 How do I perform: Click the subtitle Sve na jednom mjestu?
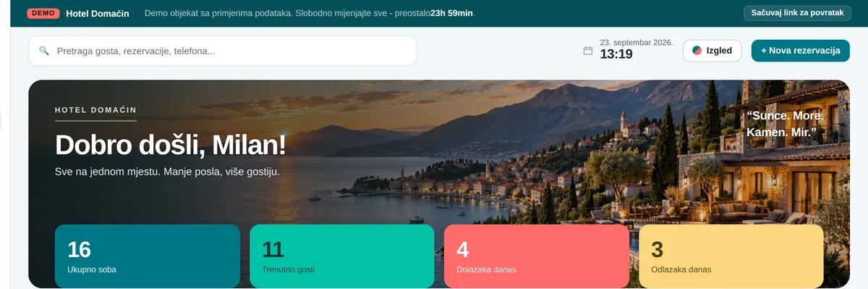pos(108,172)
